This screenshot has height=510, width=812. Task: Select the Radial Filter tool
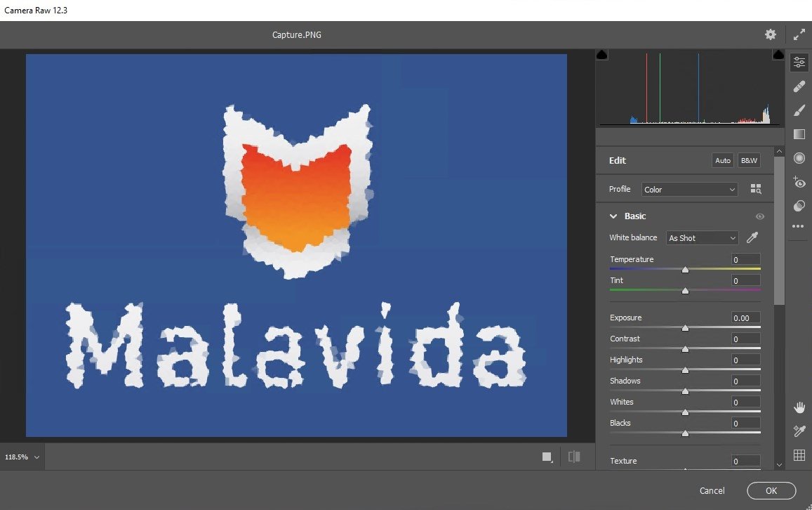(799, 158)
